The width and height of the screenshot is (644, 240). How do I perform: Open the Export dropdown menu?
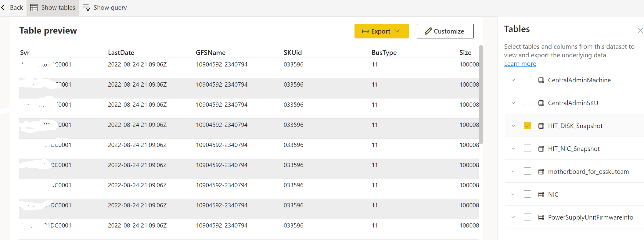[382, 31]
